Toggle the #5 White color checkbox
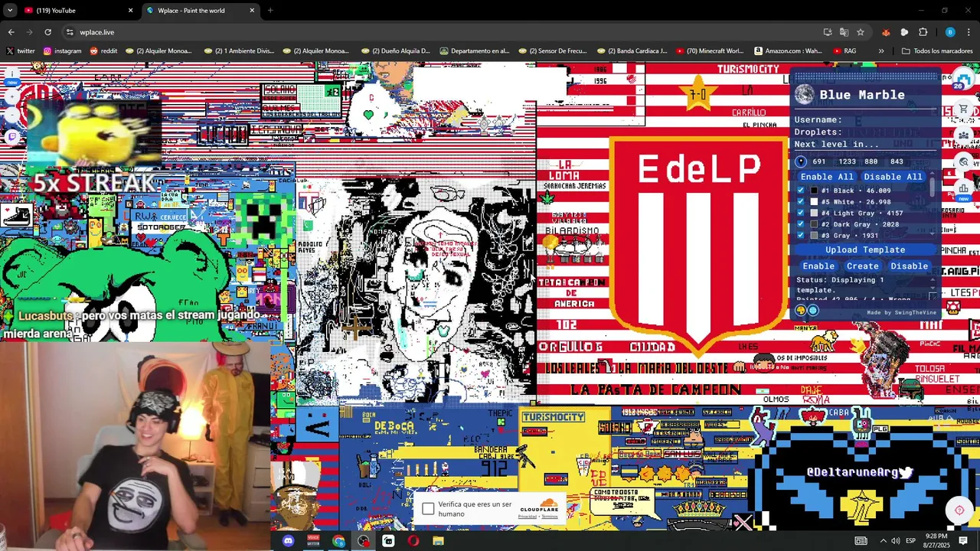This screenshot has width=980, height=551. click(x=801, y=202)
